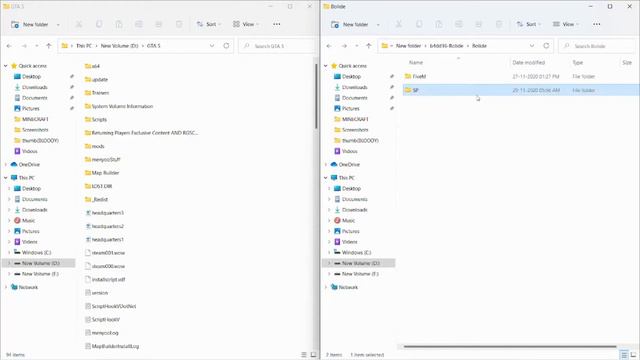Screen dimensions: 640x360
Task: Open See more ellipsis in Bolide window
Action: [x=597, y=24]
